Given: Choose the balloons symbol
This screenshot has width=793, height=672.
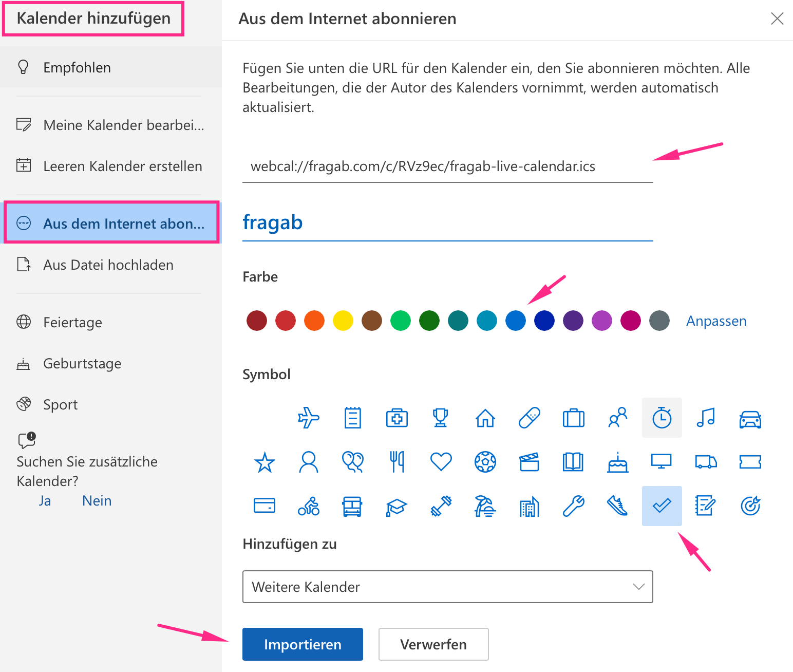Looking at the screenshot, I should click(x=353, y=462).
